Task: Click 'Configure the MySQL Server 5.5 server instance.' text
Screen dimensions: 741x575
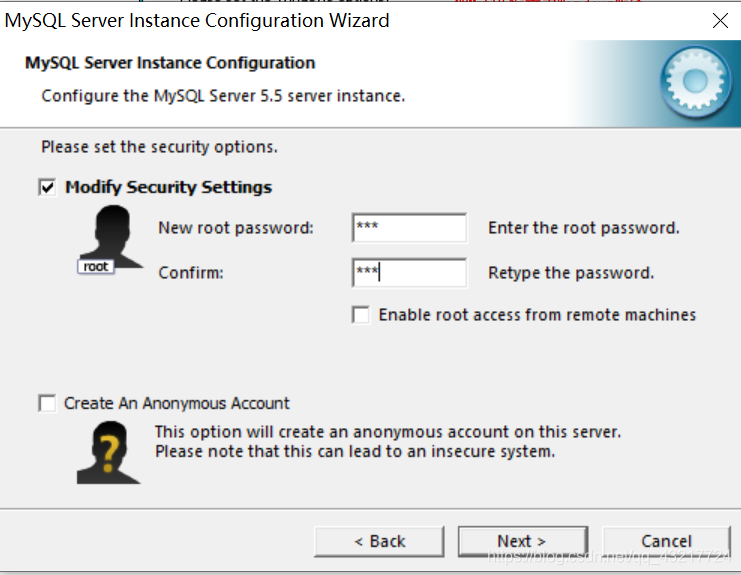Action: 223,96
